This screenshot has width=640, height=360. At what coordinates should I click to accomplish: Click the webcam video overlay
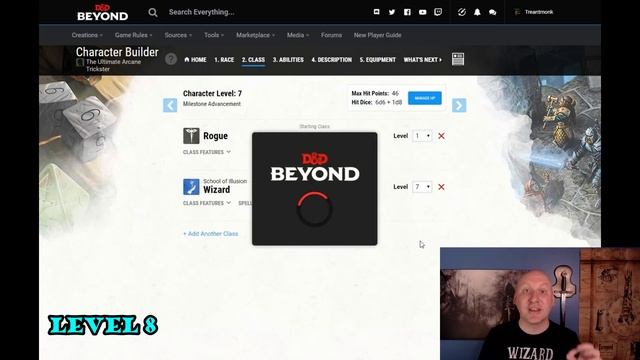[x=540, y=304]
